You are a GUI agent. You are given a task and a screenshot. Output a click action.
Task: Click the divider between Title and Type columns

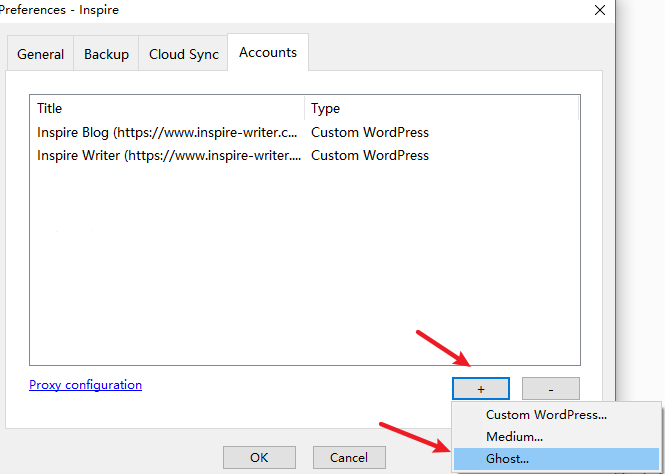pos(305,109)
